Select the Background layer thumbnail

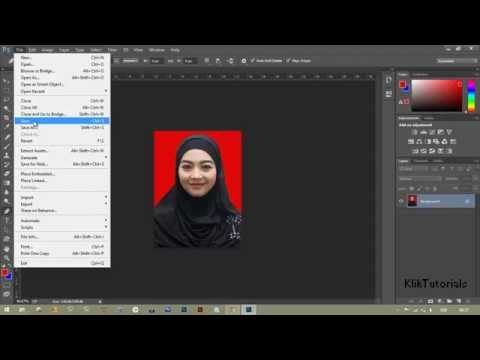tap(412, 201)
